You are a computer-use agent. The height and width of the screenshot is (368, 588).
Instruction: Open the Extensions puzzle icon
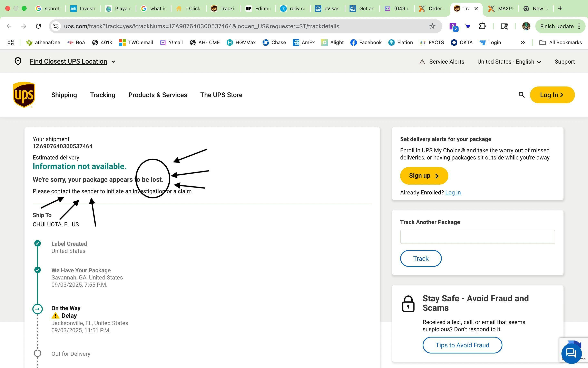[482, 26]
